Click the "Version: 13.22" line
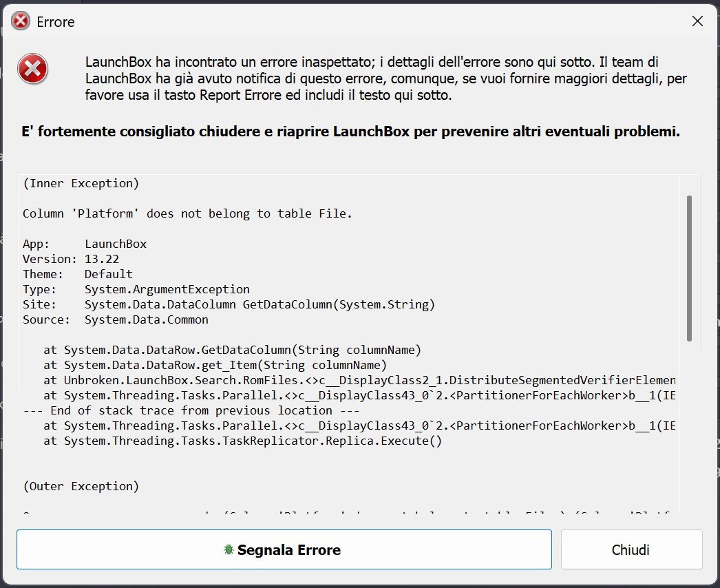 click(71, 259)
